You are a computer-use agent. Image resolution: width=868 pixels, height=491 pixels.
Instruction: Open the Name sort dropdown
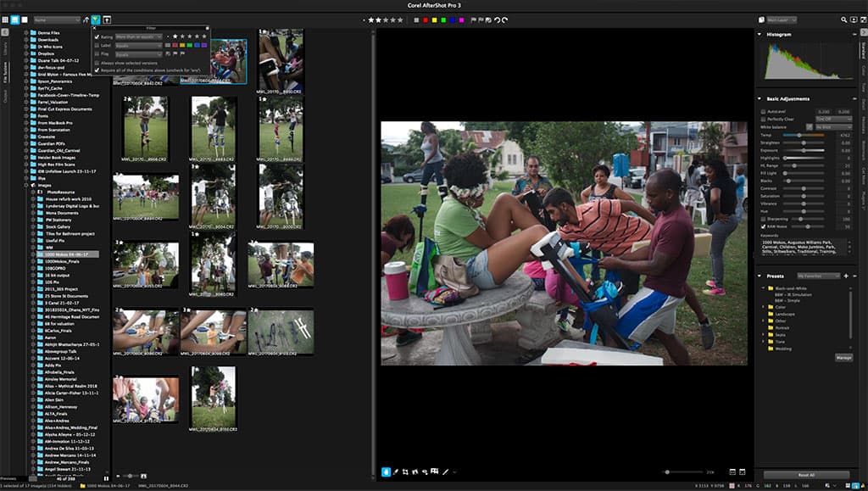point(56,19)
